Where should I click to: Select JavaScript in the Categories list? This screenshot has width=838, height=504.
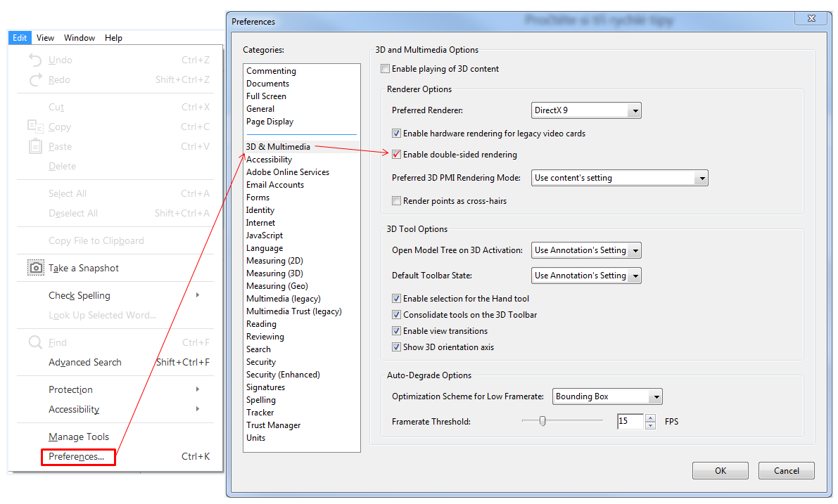pyautogui.click(x=265, y=235)
